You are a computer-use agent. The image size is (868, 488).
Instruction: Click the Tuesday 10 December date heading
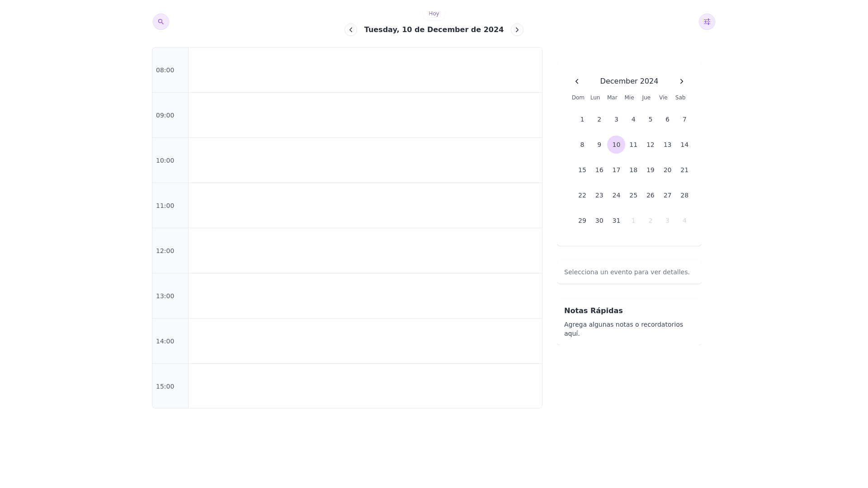(434, 30)
